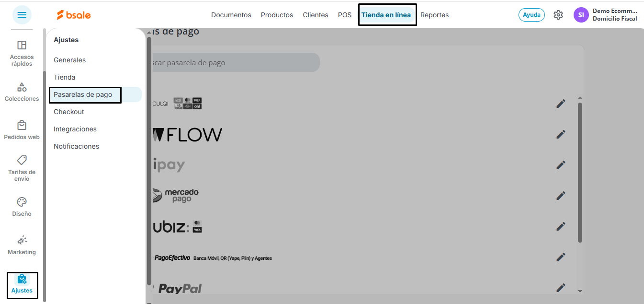This screenshot has width=644, height=304.
Task: Click the PagoEfectivo Banca Móvil description
Action: click(x=233, y=258)
